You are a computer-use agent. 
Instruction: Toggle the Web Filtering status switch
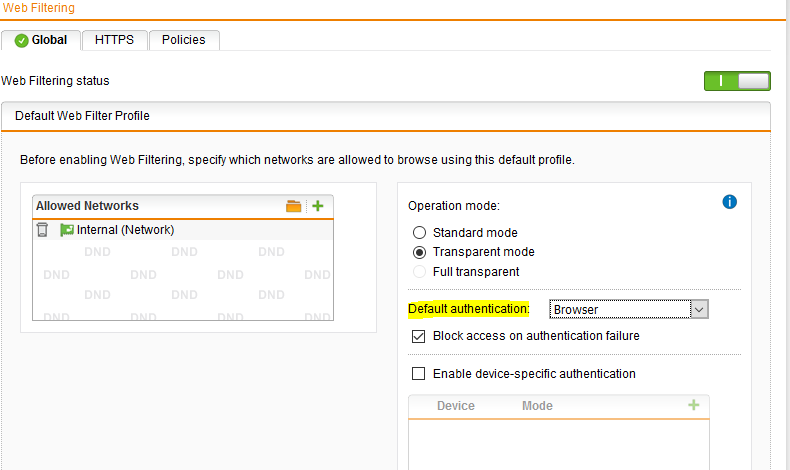point(737,81)
